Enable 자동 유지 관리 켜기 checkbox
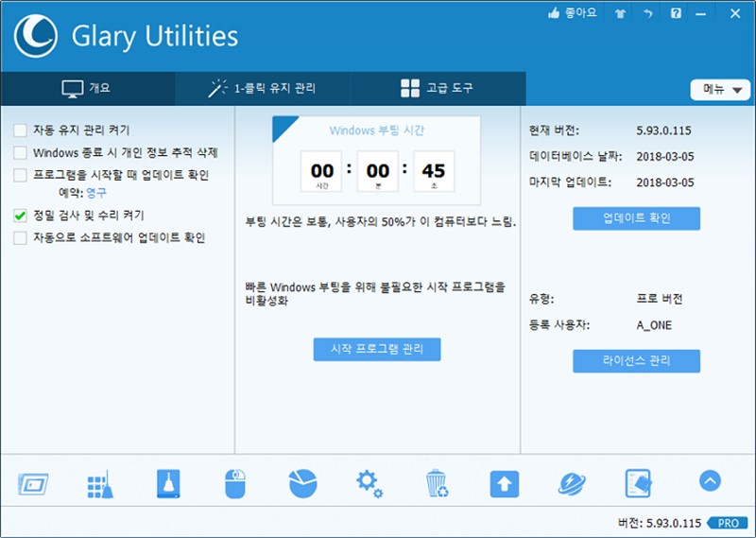 coord(20,130)
